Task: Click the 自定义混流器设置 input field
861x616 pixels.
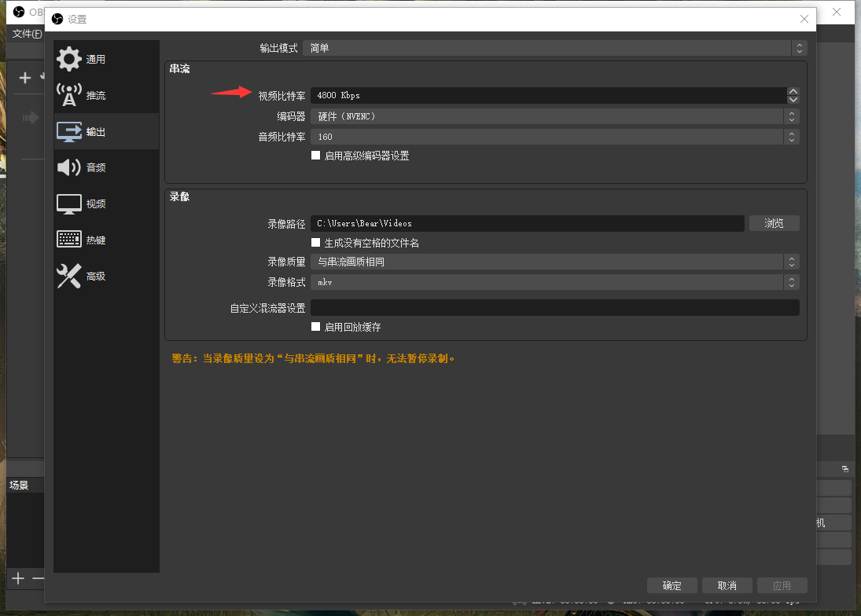Action: (554, 308)
